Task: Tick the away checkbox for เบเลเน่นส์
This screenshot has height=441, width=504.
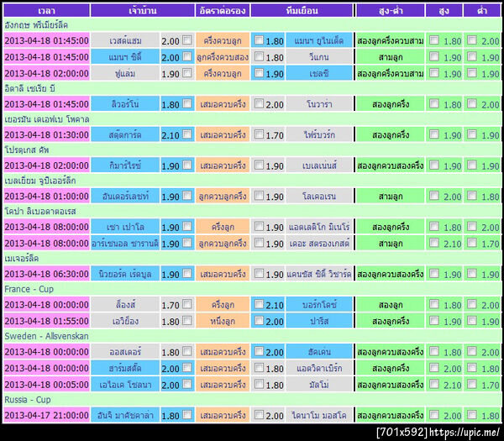Action: (x=259, y=165)
